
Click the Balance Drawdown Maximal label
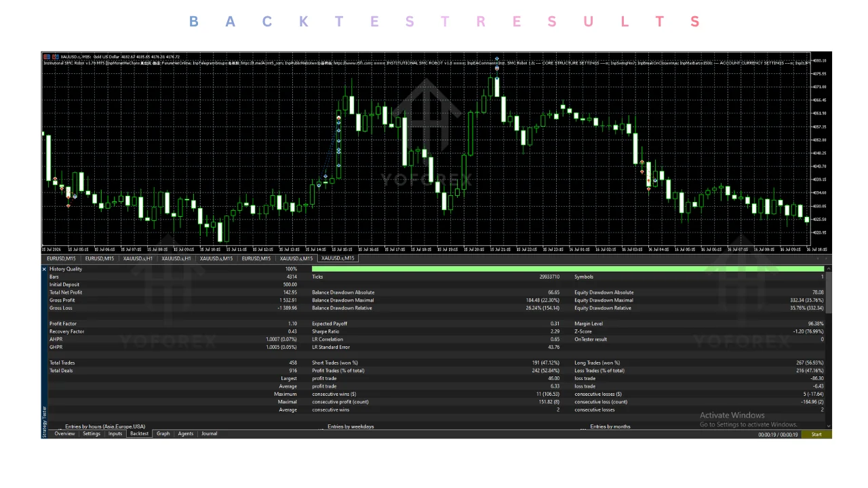pyautogui.click(x=343, y=300)
